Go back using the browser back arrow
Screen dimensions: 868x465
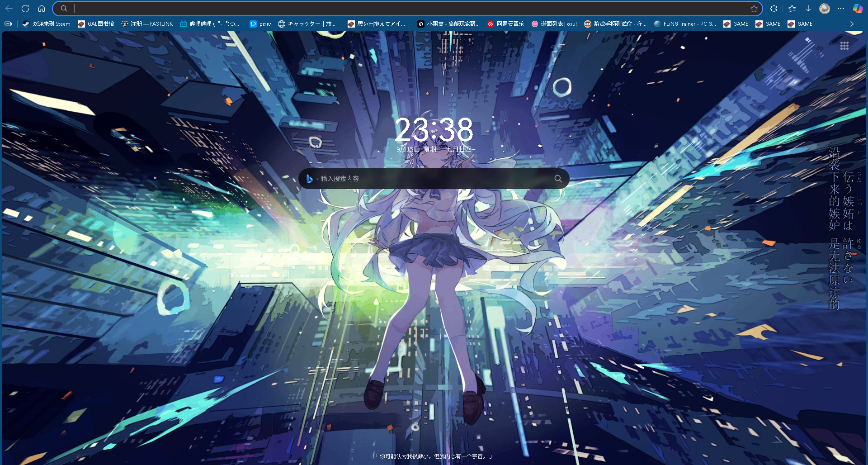[x=9, y=9]
